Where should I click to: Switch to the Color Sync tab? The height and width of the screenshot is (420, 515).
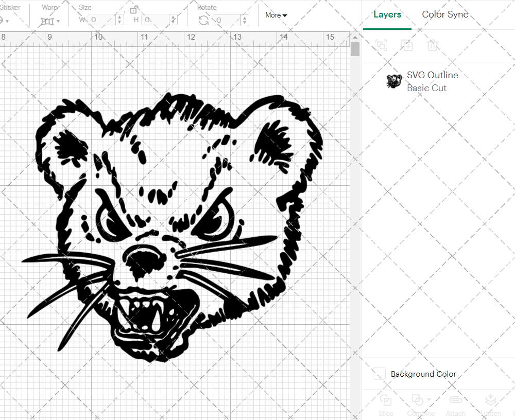point(445,14)
